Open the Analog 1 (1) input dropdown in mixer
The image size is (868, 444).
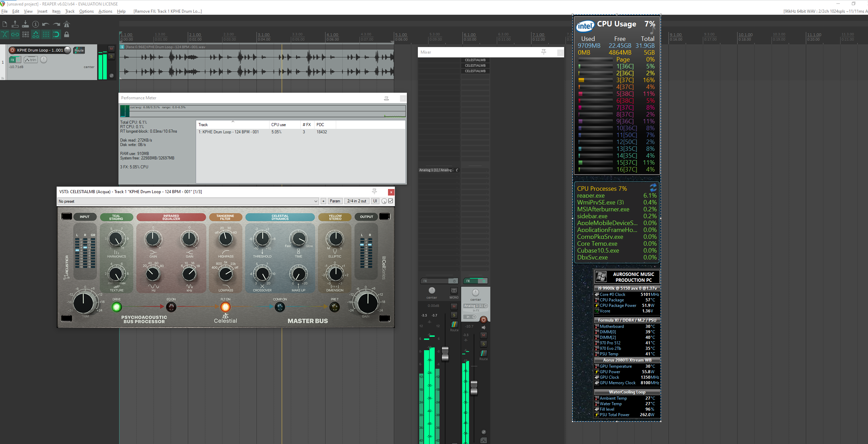coord(476,306)
